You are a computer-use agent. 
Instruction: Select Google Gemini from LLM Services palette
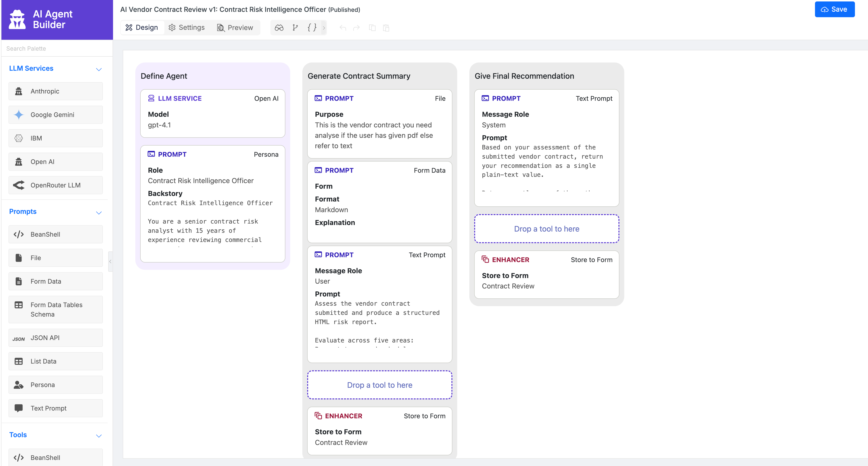[56, 115]
